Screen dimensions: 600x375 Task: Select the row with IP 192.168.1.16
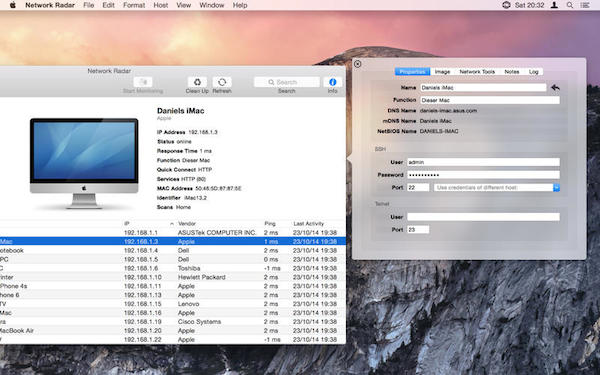tap(173, 313)
